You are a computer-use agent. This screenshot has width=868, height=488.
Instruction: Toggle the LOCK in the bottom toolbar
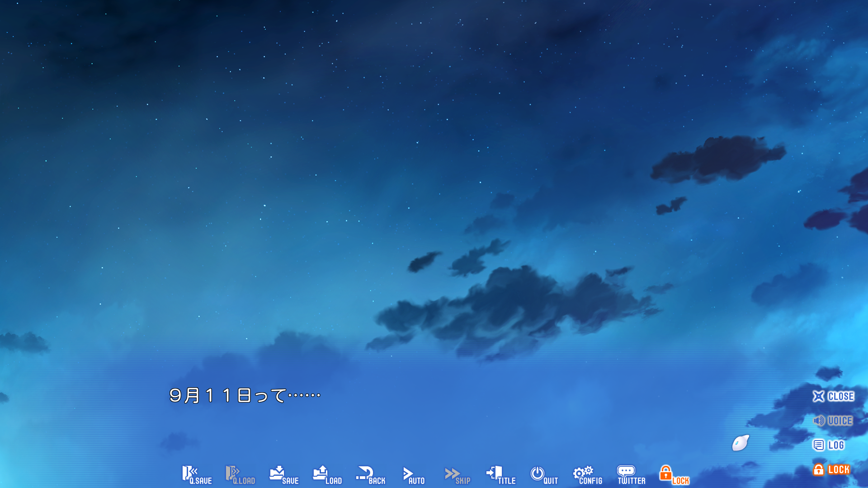coord(674,475)
